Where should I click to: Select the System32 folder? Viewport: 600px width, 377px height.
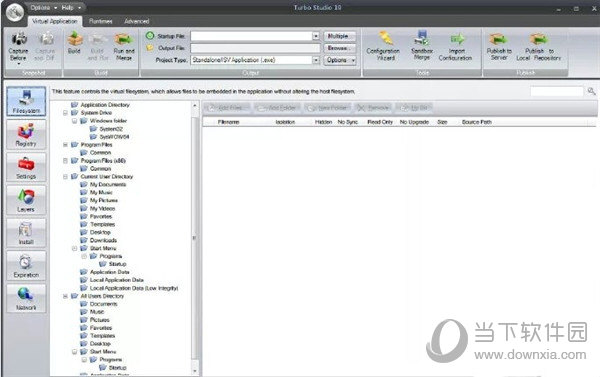[x=106, y=129]
